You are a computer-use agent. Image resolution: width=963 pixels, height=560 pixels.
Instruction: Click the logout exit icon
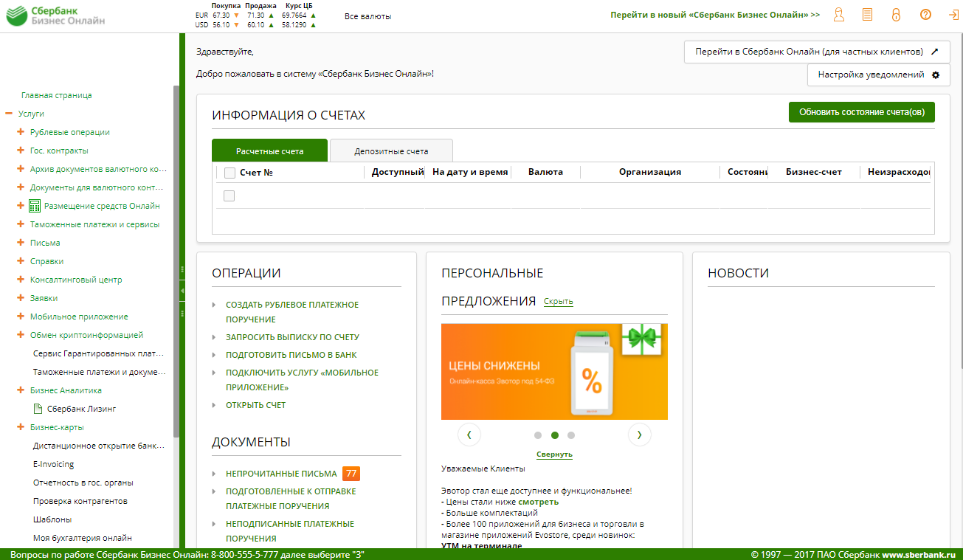click(x=953, y=15)
